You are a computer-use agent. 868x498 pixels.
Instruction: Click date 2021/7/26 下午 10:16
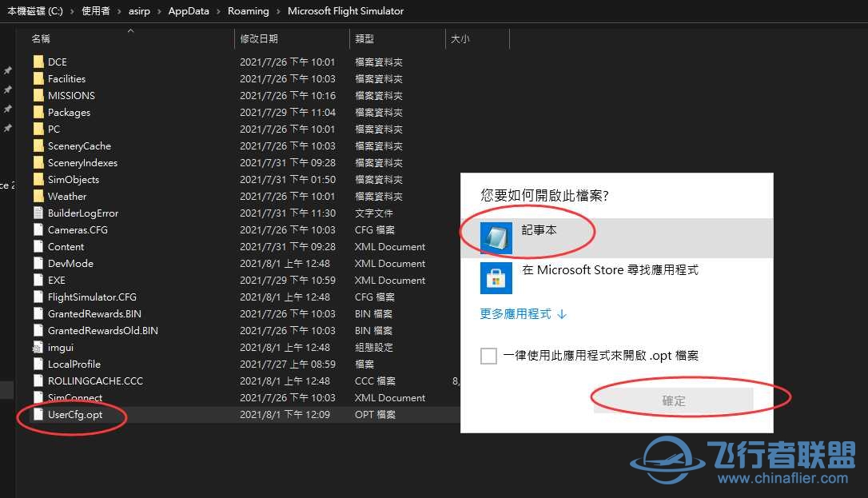pyautogui.click(x=287, y=95)
